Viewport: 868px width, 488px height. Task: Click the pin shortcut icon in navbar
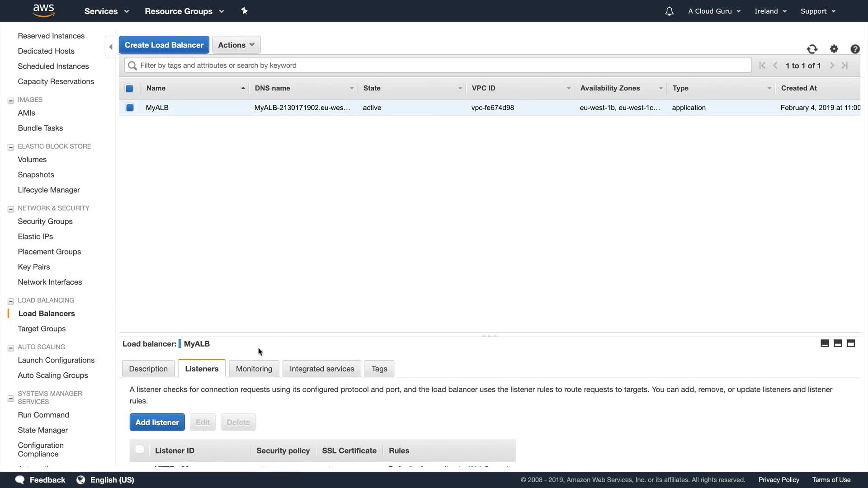[245, 11]
